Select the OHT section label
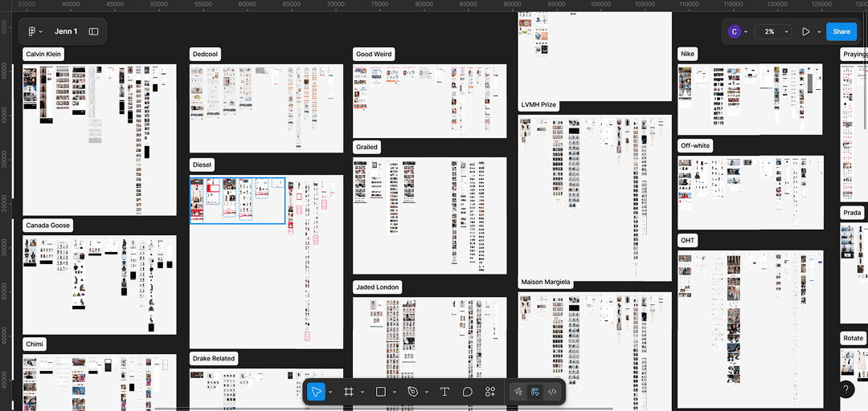 pos(688,241)
